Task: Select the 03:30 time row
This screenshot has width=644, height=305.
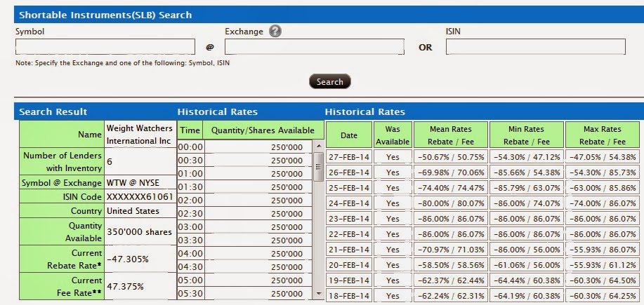Action: coord(244,240)
